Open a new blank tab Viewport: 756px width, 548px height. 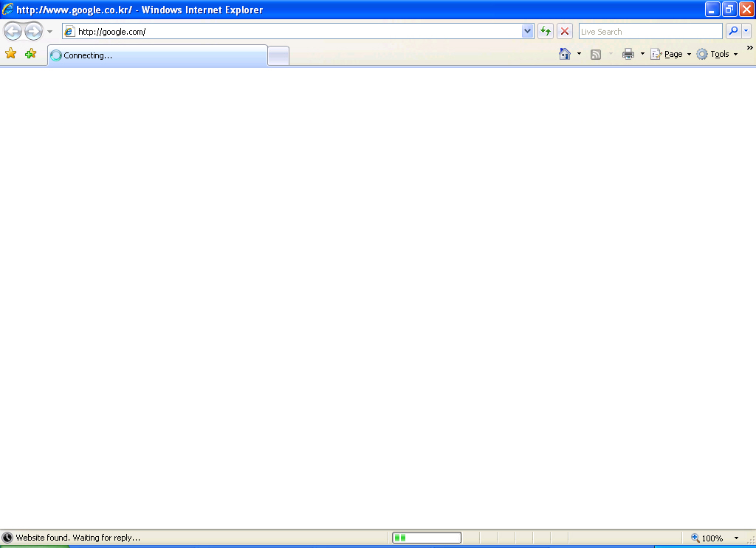pos(278,55)
